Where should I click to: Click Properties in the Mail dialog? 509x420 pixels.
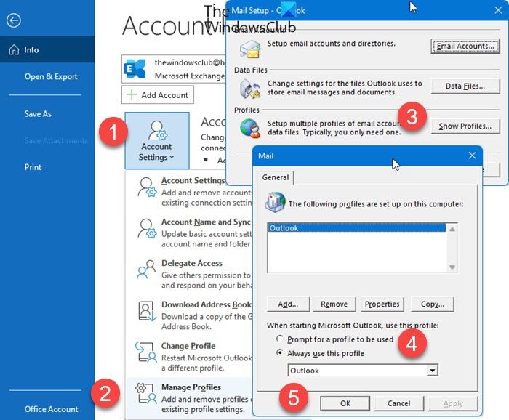(x=382, y=304)
